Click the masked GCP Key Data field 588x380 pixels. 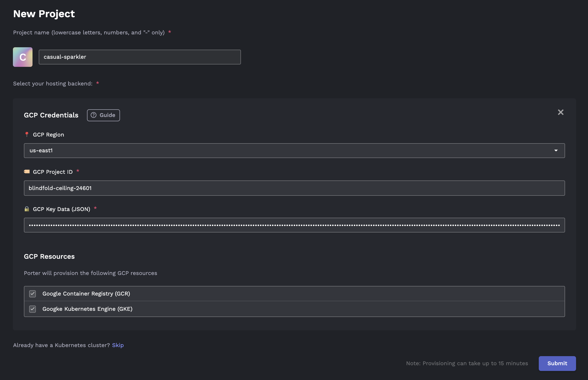click(294, 225)
